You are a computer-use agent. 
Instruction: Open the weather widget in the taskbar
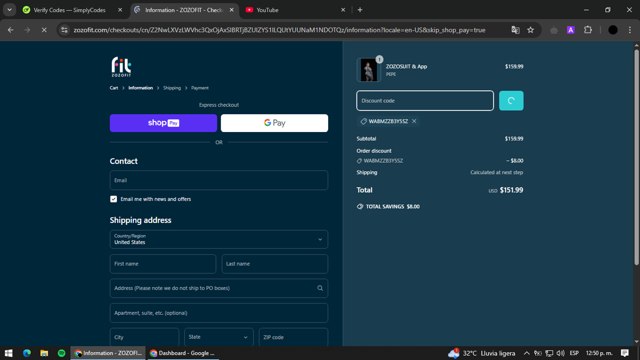point(482,353)
